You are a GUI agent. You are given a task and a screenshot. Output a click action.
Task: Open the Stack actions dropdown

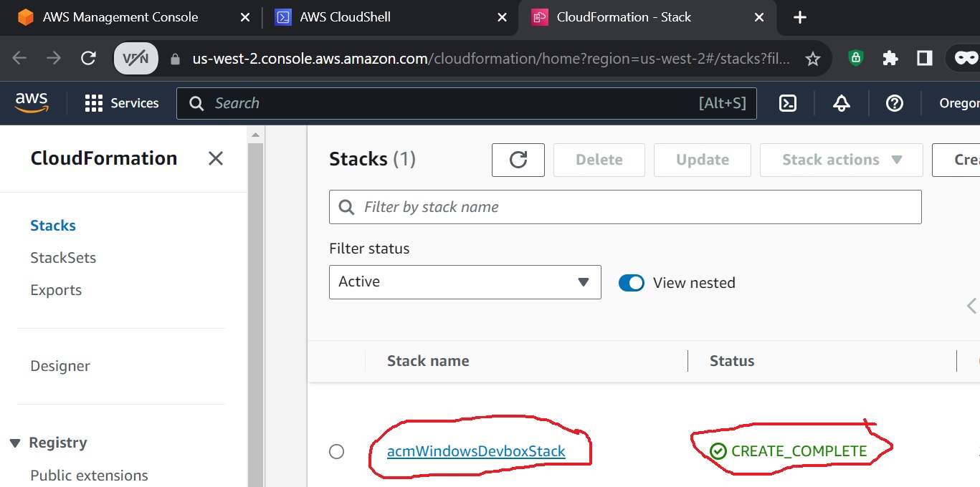coord(841,160)
